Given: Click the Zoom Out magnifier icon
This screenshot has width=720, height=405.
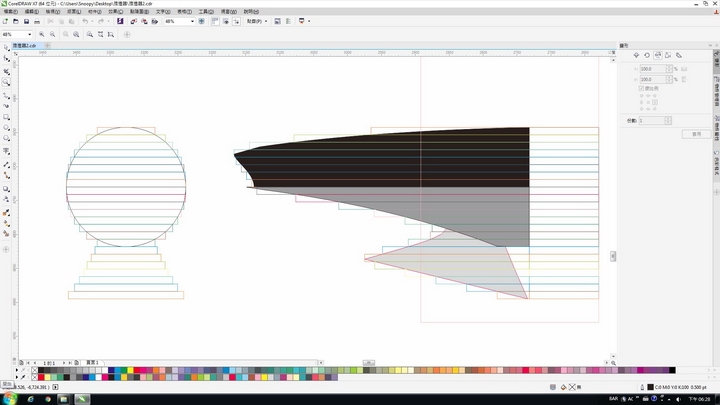Looking at the screenshot, I should [x=52, y=34].
